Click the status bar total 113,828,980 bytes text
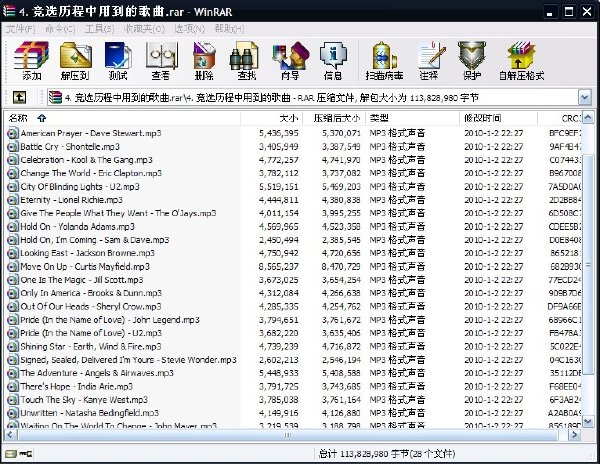Image resolution: width=600 pixels, height=464 pixels. click(x=387, y=454)
